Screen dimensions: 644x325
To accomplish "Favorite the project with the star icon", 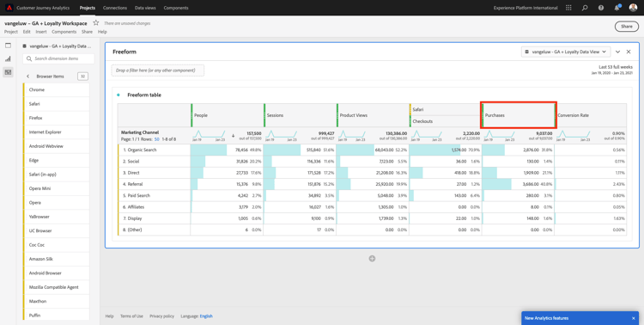I will (x=96, y=23).
